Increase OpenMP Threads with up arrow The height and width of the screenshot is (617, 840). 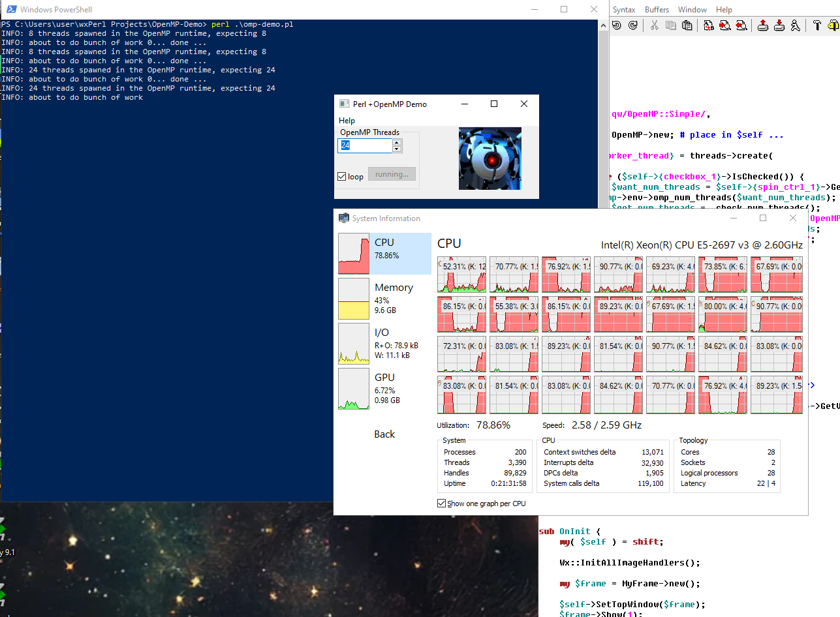click(397, 142)
